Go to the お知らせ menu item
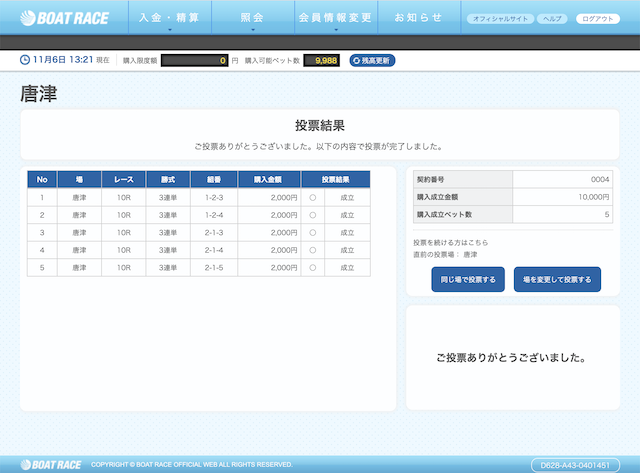The height and width of the screenshot is (473, 640). (x=418, y=18)
